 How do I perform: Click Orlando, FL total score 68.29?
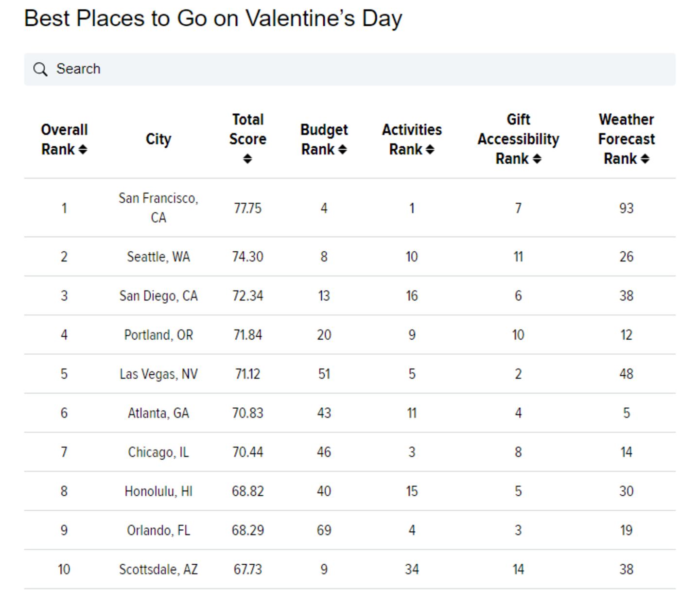(248, 530)
